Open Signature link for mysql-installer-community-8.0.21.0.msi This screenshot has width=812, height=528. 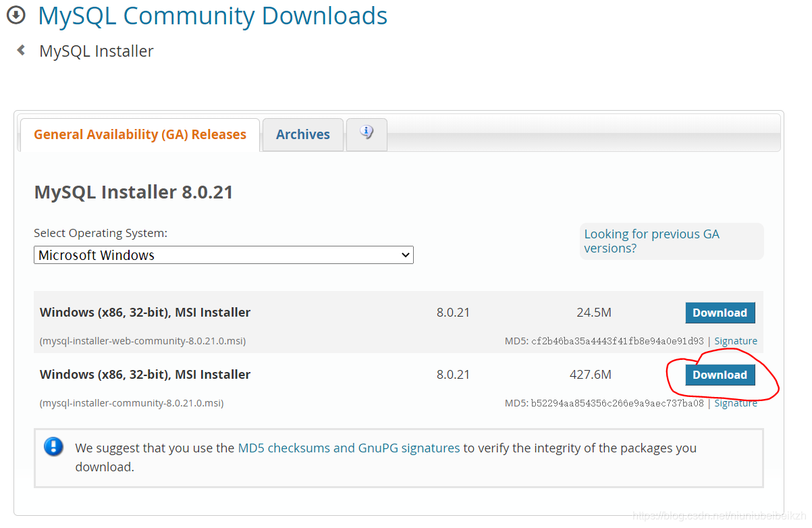point(736,403)
